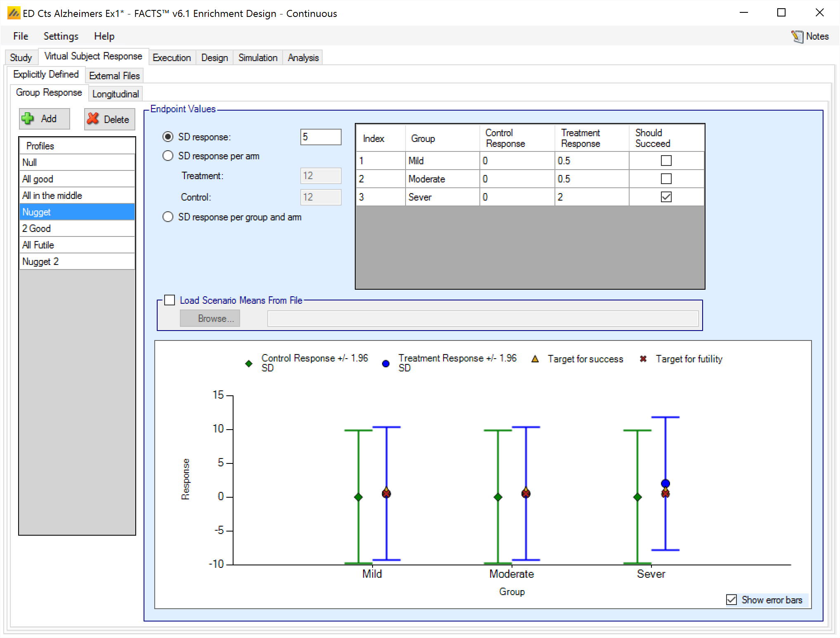This screenshot has height=638, width=840.
Task: Click the blue Treatment Response legend dot
Action: [x=386, y=364]
